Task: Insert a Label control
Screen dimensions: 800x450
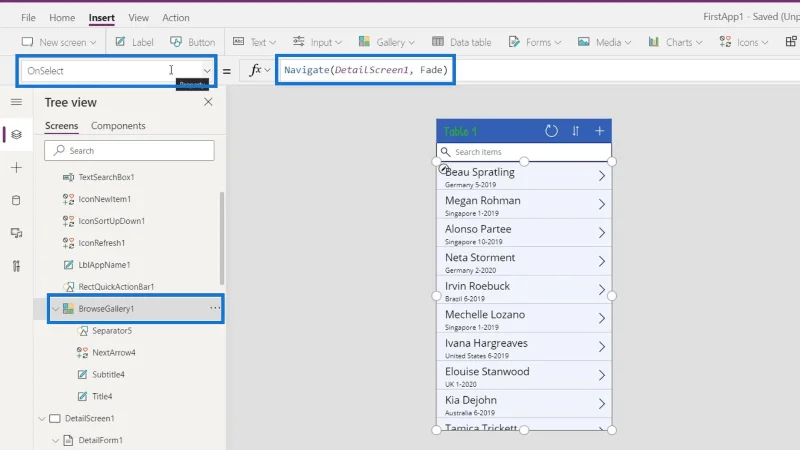Action: (134, 42)
